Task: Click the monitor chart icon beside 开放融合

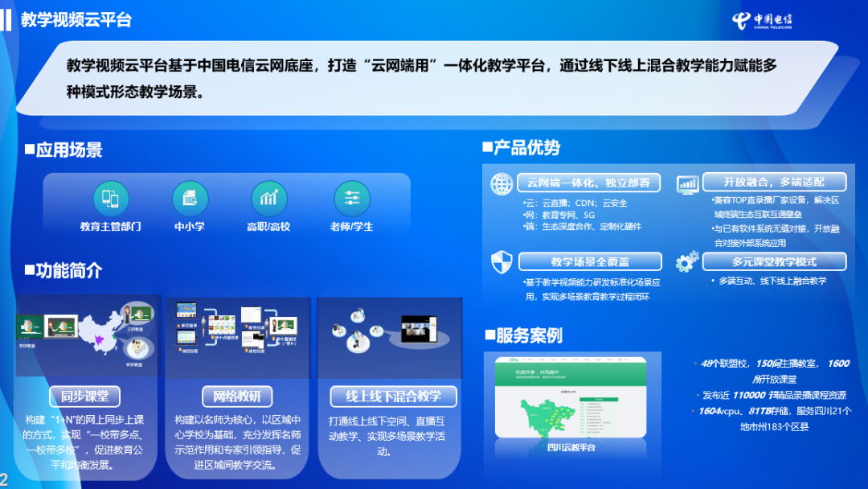Action: (687, 184)
